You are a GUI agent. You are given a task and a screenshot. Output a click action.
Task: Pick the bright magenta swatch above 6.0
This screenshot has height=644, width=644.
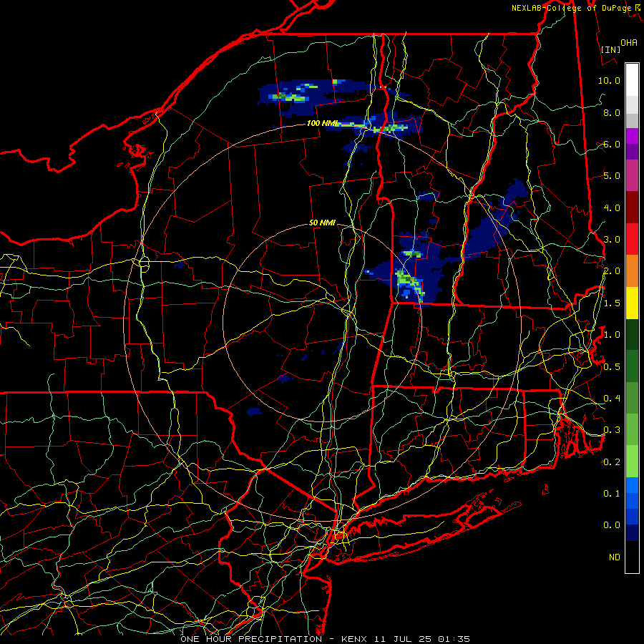tap(632, 136)
